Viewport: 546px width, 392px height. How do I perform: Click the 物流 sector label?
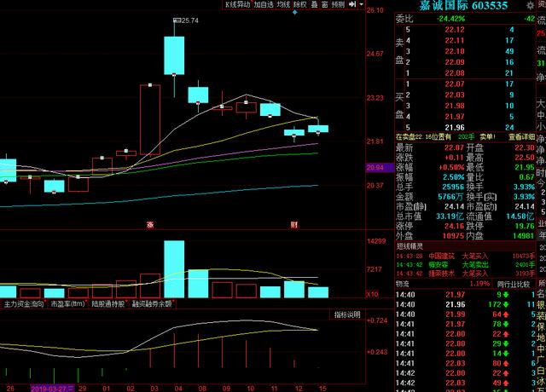402,284
